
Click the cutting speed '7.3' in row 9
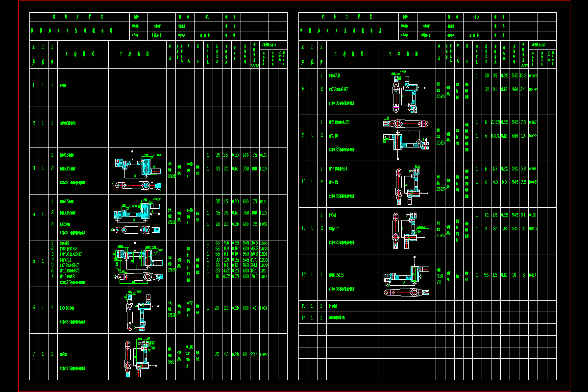[523, 122]
